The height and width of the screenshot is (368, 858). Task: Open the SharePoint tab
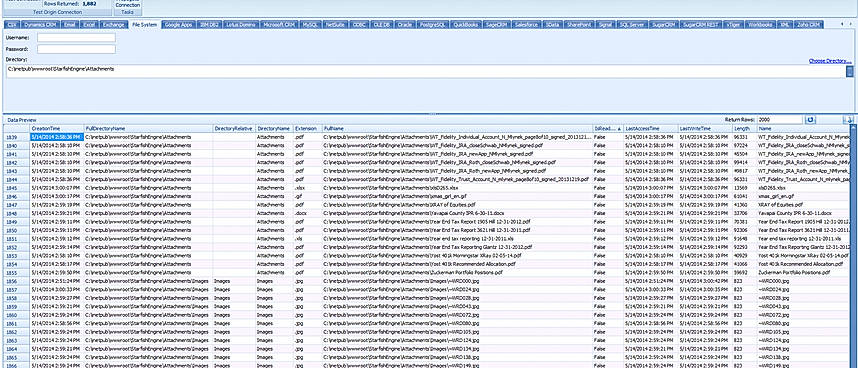pos(579,25)
